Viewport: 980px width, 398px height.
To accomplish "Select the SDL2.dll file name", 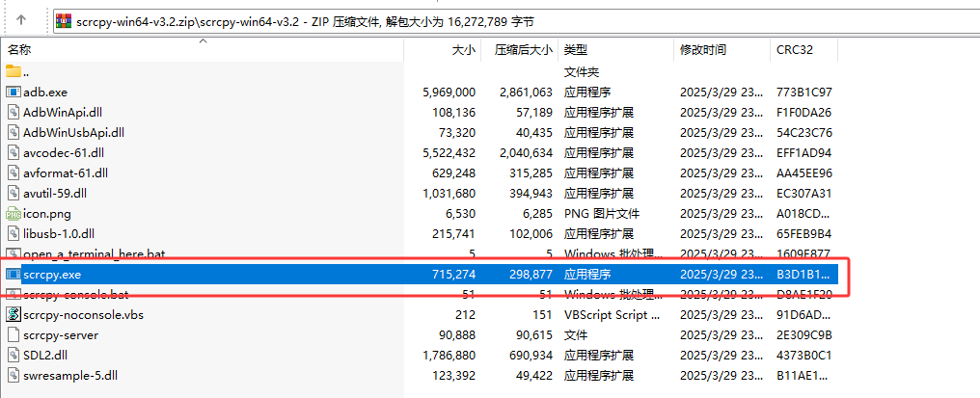I will tap(45, 355).
